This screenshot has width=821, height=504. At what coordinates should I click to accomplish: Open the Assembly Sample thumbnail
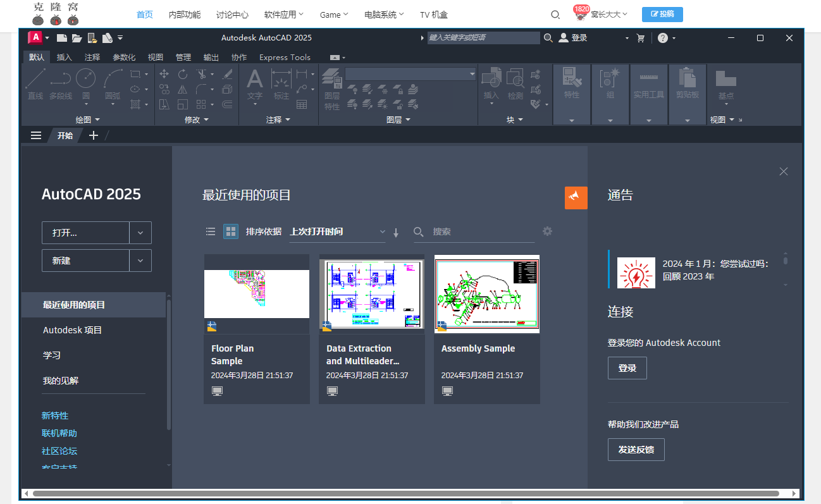[x=487, y=294]
